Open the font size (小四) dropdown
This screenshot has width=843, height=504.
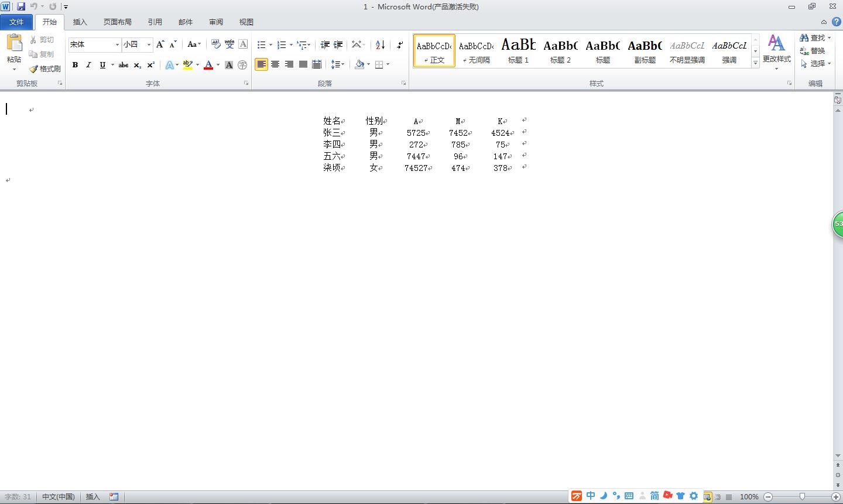[x=149, y=44]
